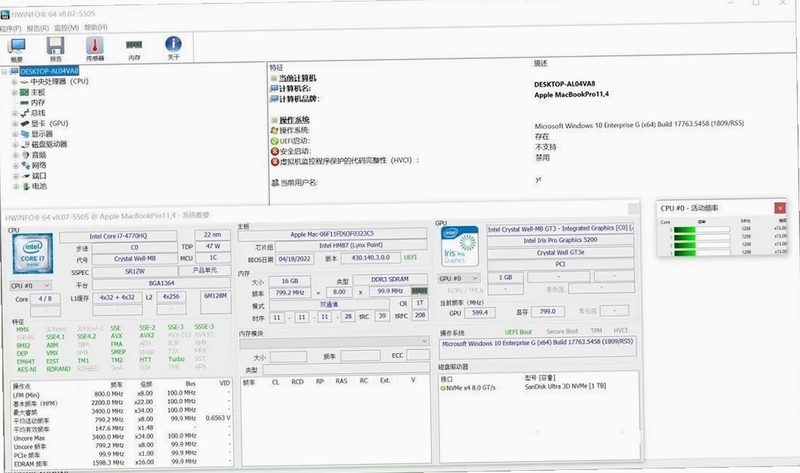This screenshot has width=800, height=473.
Task: Open the GPU #0 selector dropdown
Action: (x=459, y=279)
